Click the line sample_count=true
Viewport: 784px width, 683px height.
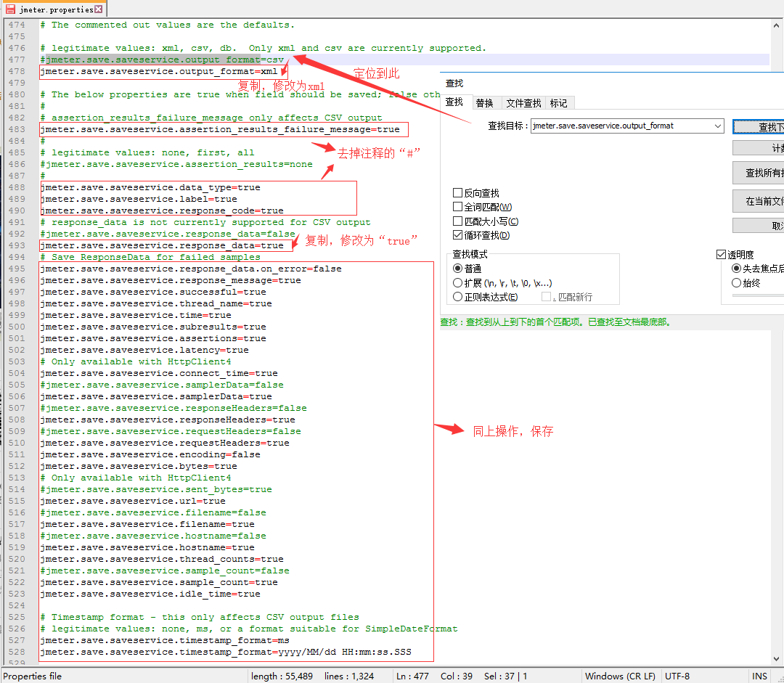coord(159,583)
